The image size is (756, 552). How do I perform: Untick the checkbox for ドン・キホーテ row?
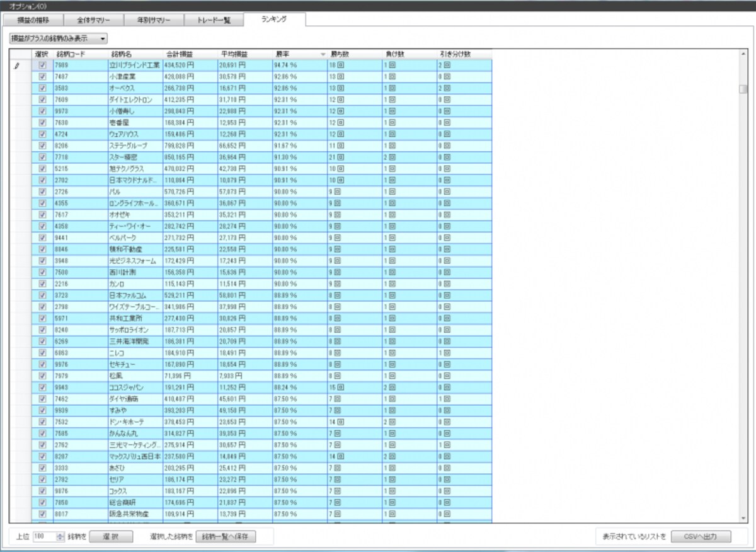(x=42, y=422)
